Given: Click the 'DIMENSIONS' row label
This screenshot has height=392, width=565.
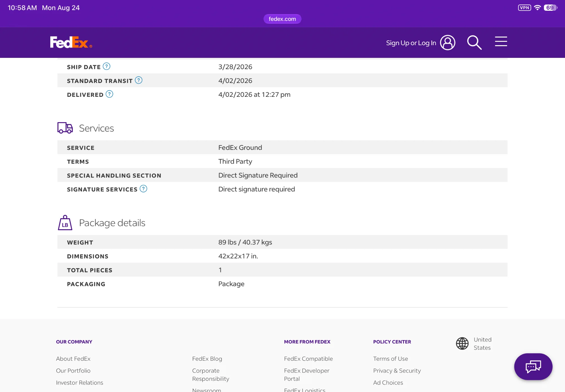Looking at the screenshot, I should 88,257.
